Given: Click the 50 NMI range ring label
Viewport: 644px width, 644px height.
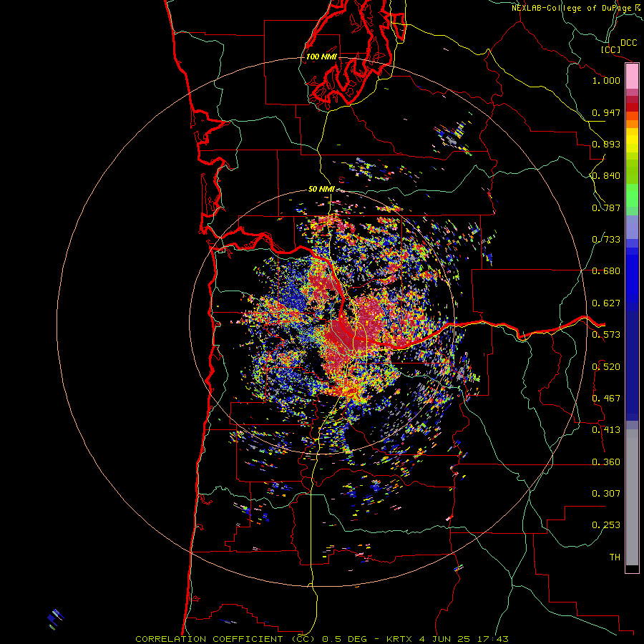Looking at the screenshot, I should pos(321,189).
